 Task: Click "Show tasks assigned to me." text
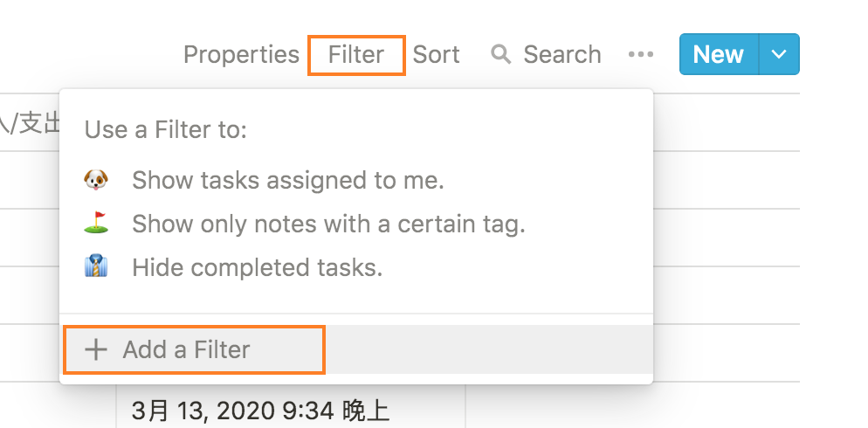tap(288, 180)
